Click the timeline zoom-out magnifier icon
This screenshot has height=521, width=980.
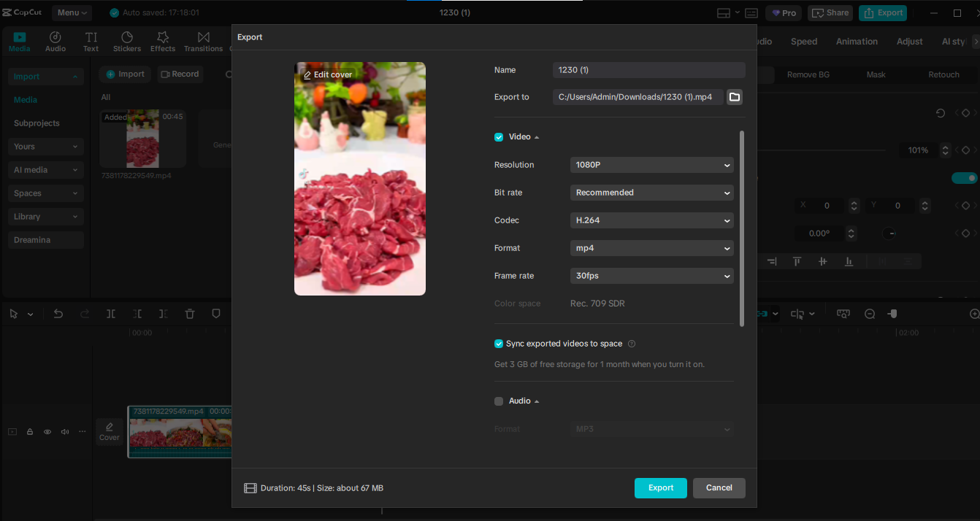point(870,314)
